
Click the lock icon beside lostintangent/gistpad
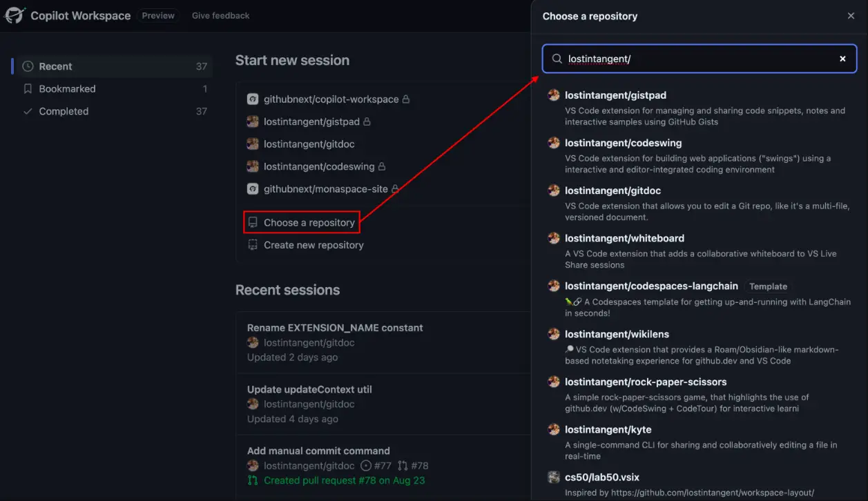click(367, 121)
